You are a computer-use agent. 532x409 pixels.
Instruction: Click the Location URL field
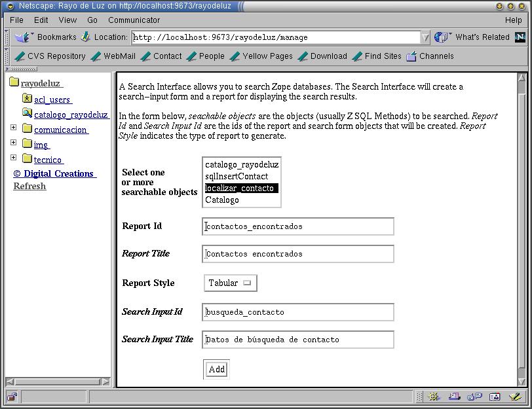(x=276, y=37)
